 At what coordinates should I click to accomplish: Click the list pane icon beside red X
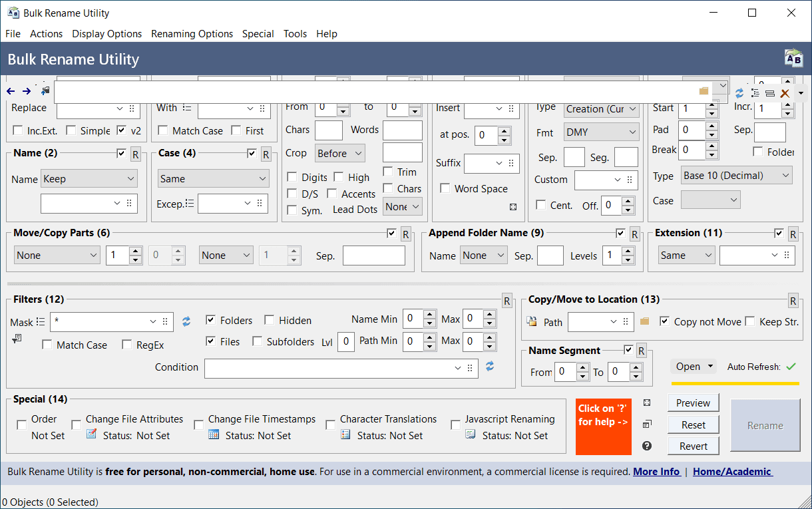[x=769, y=93]
